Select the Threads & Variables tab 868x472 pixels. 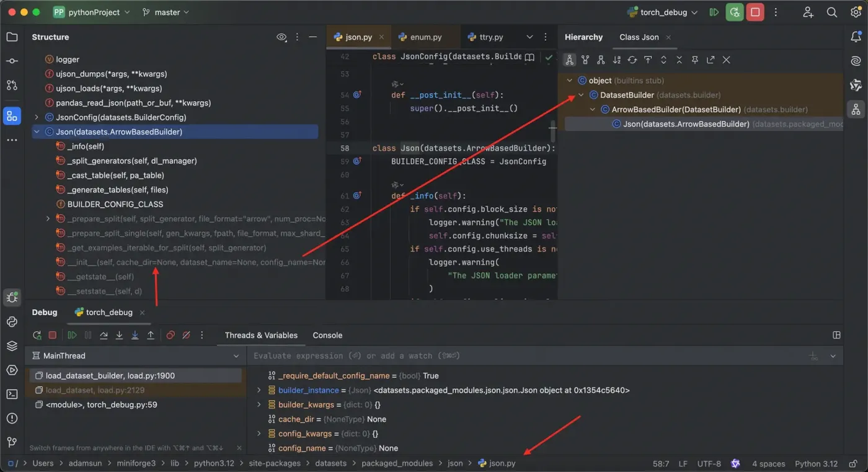tap(261, 336)
